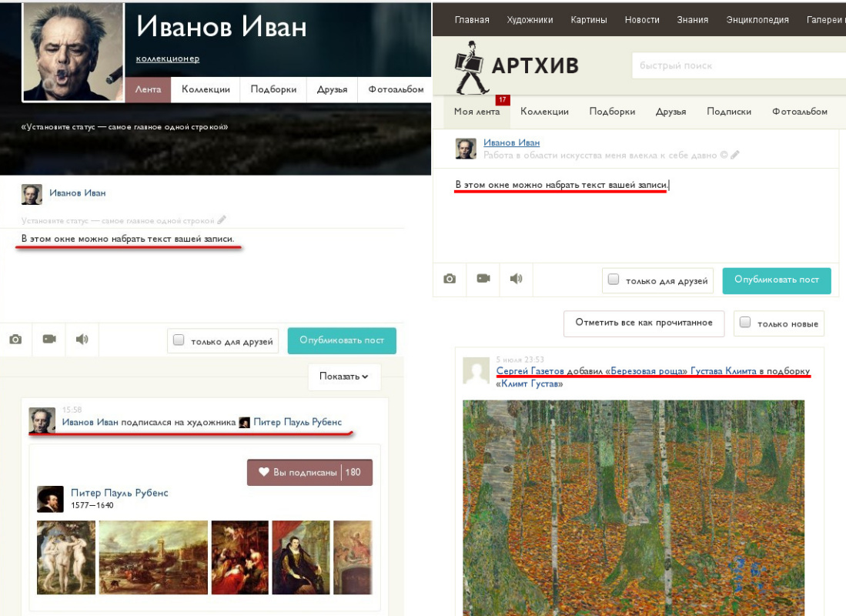The height and width of the screenshot is (616, 846).
Task: Switch to the "Подписки" tab
Action: point(728,112)
